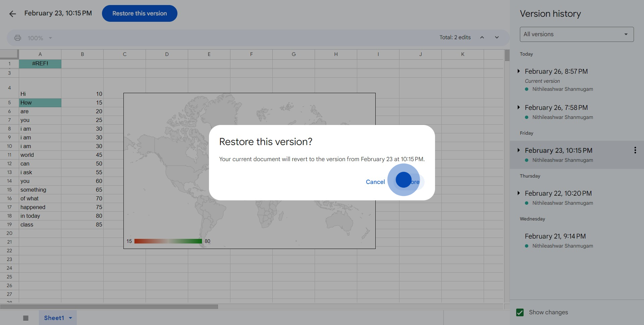This screenshot has width=644, height=325.
Task: Open the All versions dropdown
Action: [576, 35]
